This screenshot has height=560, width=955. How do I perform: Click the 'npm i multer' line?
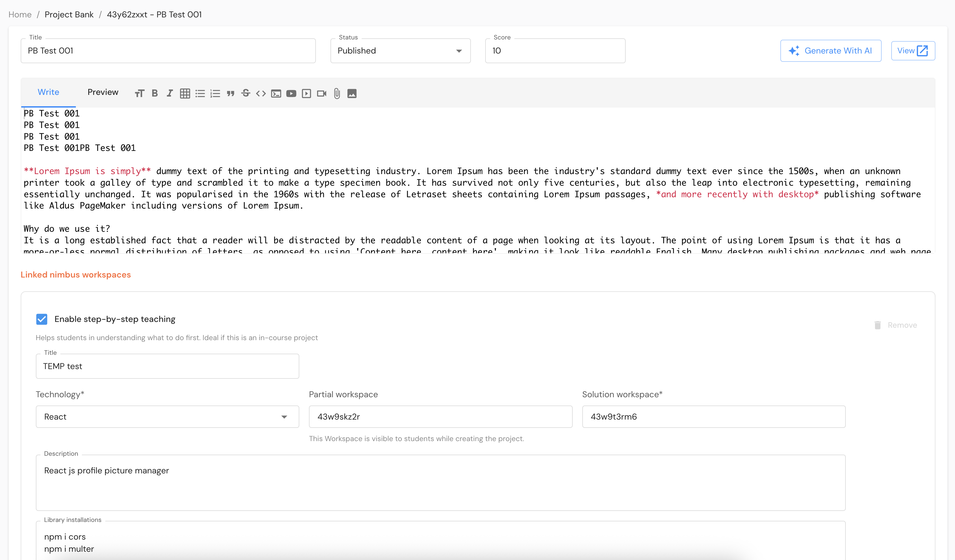click(69, 549)
